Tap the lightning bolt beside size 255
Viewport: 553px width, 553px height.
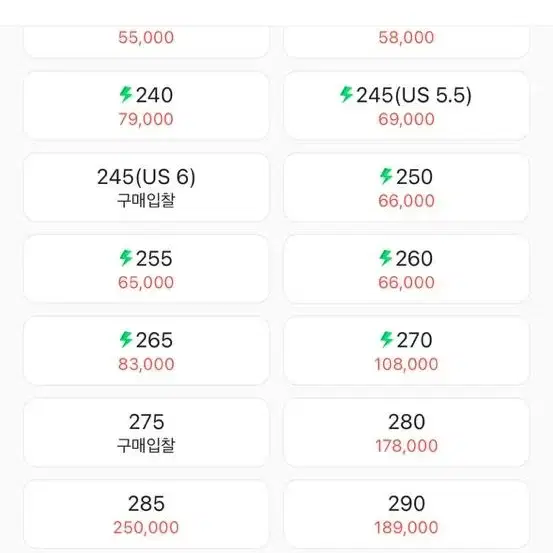pyautogui.click(x=126, y=258)
